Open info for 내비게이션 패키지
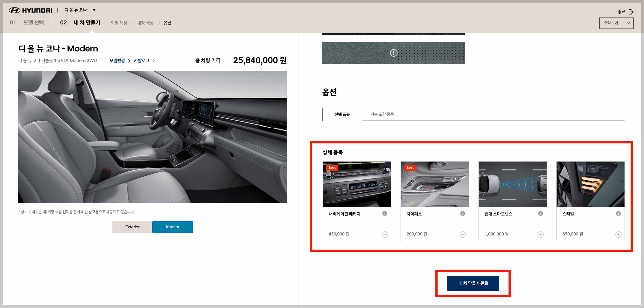This screenshot has width=644, height=308. point(385,213)
